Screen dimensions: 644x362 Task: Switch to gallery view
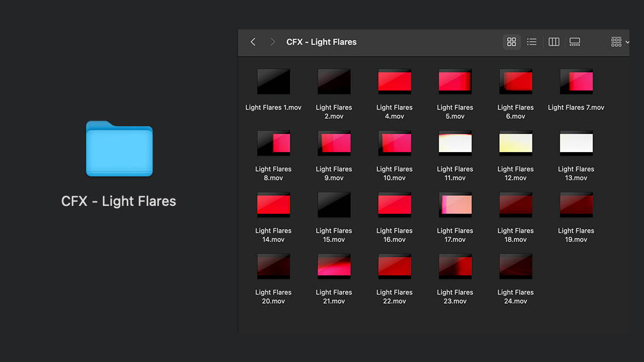tap(574, 42)
